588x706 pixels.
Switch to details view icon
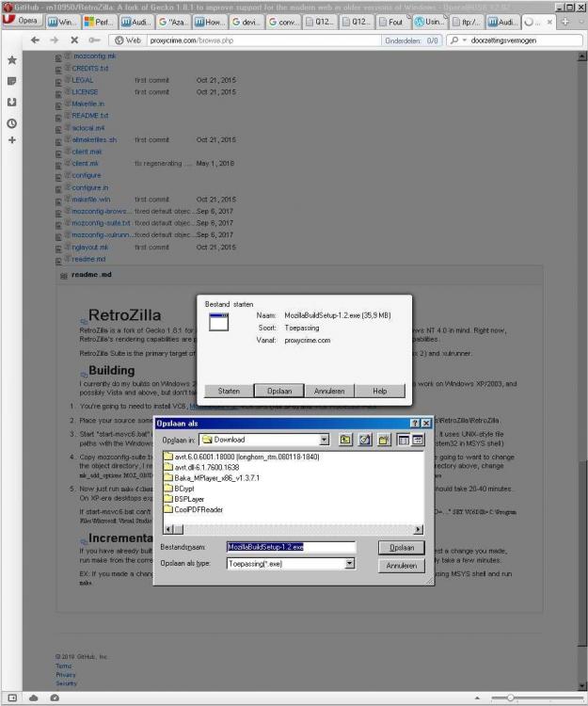(x=418, y=440)
